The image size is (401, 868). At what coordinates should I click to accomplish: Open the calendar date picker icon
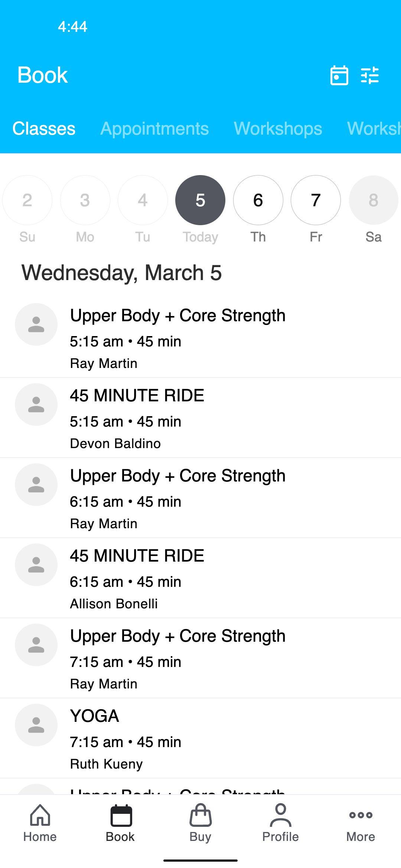click(339, 75)
